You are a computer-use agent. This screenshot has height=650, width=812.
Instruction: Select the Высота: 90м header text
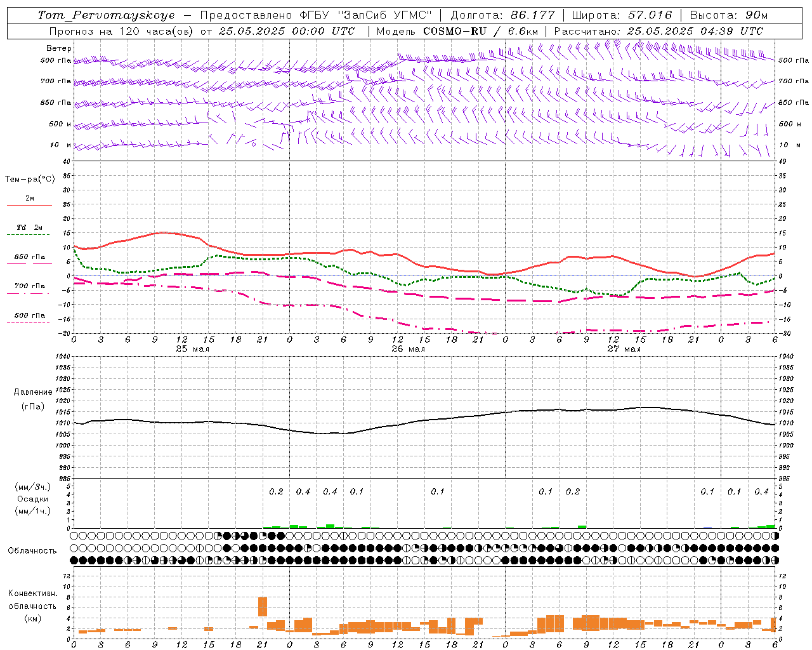[x=729, y=15]
